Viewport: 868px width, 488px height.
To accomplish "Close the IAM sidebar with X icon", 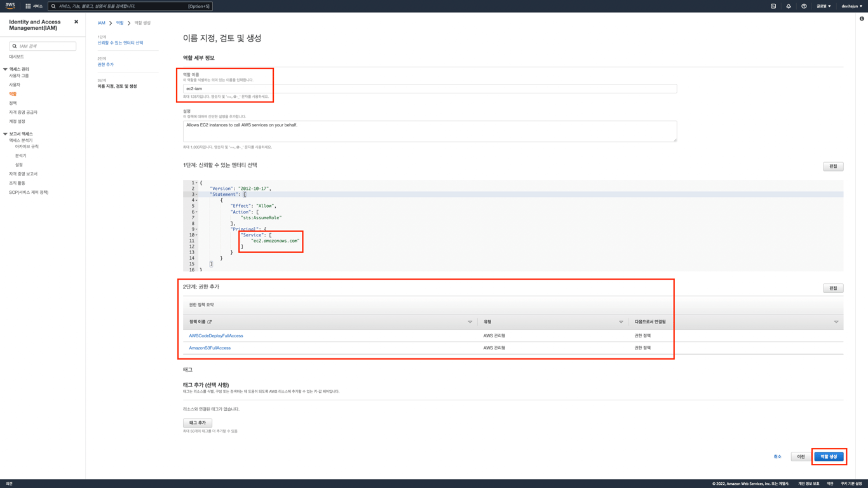I will (76, 22).
